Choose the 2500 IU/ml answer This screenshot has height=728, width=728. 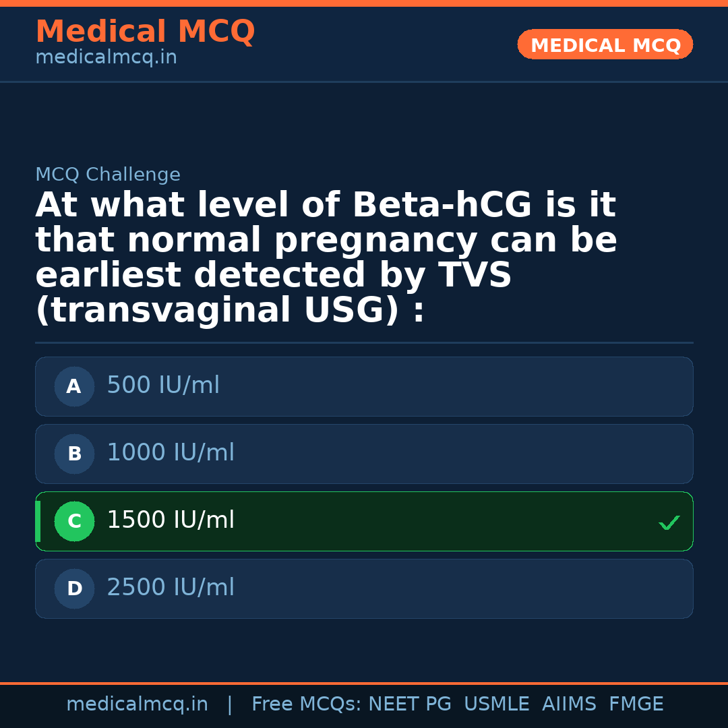(171, 588)
